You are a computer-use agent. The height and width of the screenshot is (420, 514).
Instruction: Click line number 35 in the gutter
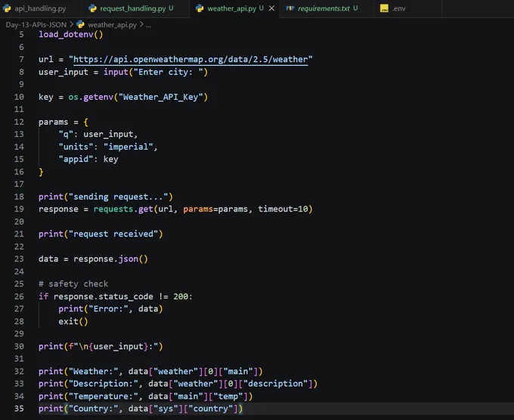tap(19, 409)
